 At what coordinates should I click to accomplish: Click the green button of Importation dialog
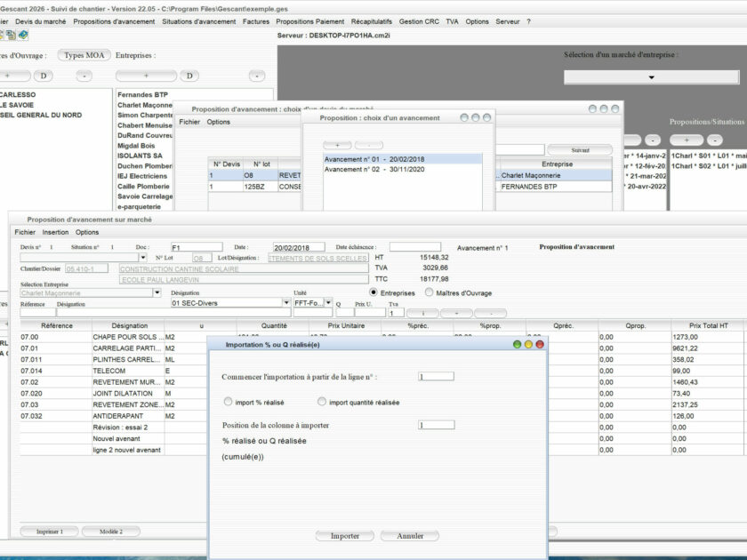pyautogui.click(x=517, y=344)
